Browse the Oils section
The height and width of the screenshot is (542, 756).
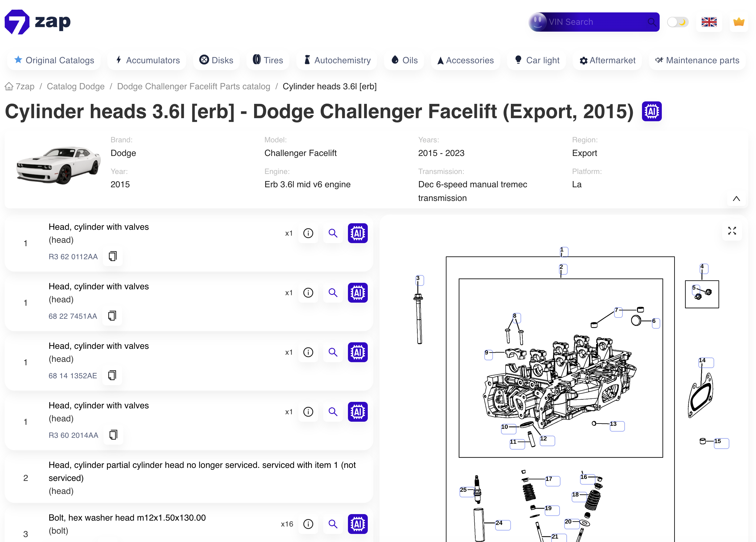coord(404,60)
